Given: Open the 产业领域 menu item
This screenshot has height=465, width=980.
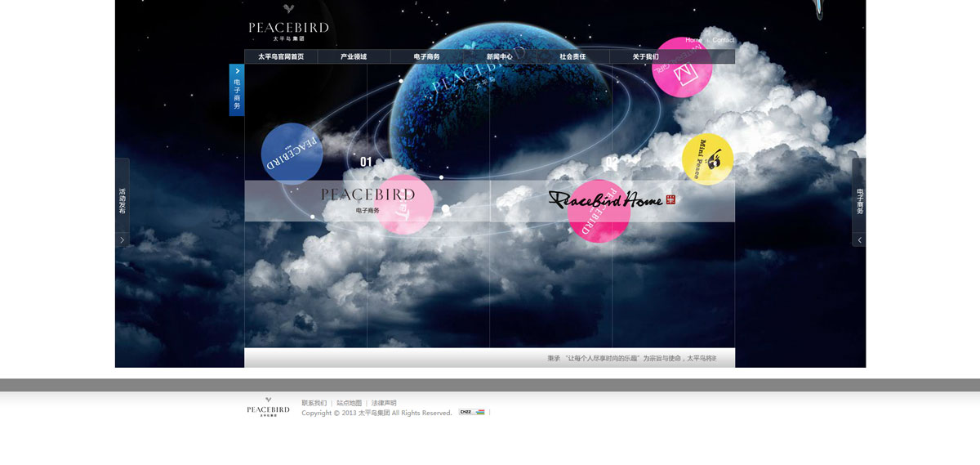Looking at the screenshot, I should coord(354,56).
